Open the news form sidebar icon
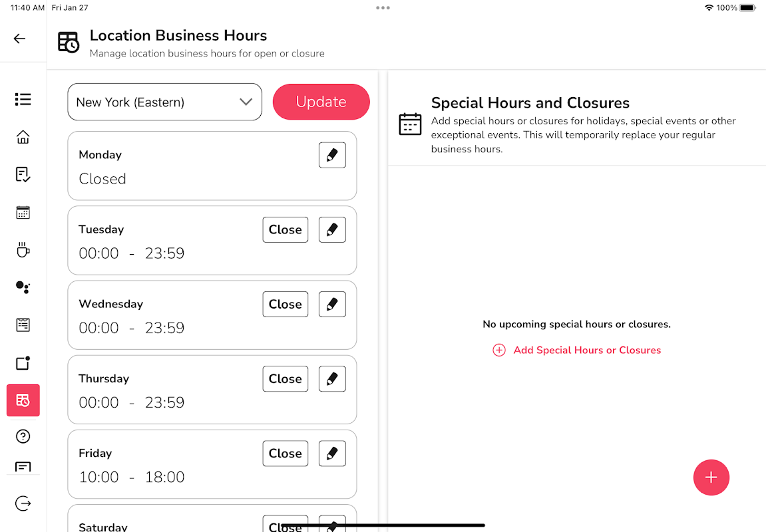This screenshot has height=532, width=766. [23, 325]
